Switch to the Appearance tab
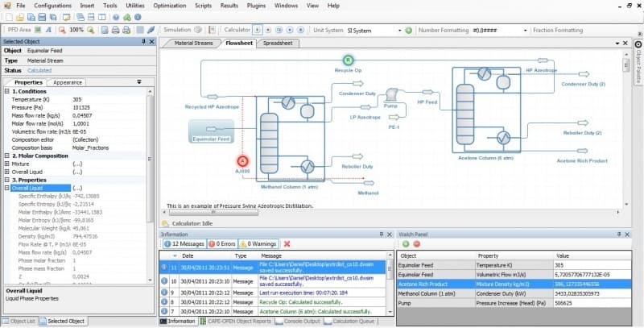Viewport: 644px width, 328px height. [x=68, y=82]
